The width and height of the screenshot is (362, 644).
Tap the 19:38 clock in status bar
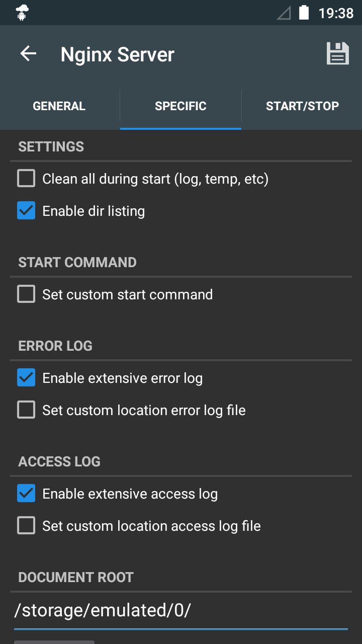click(x=336, y=13)
